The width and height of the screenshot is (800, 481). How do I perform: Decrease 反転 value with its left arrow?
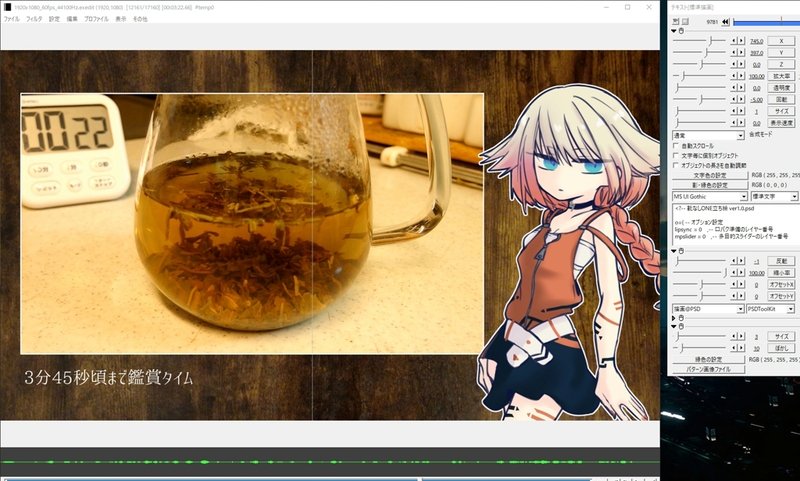[x=734, y=261]
